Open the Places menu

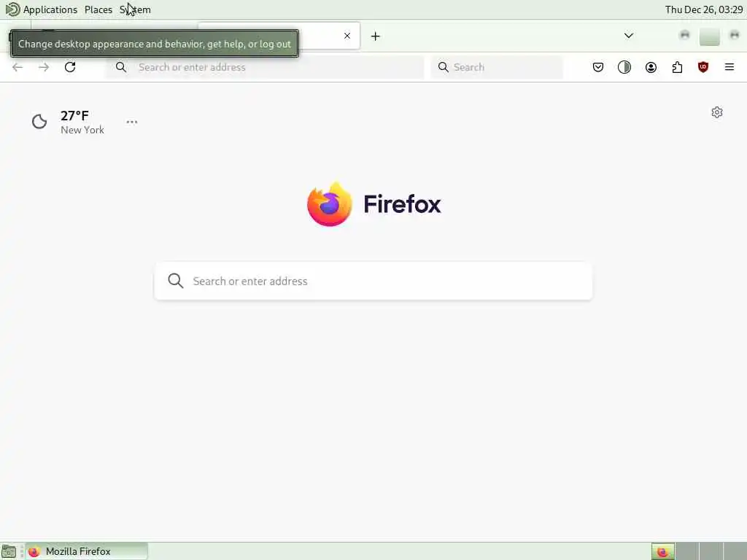coord(98,9)
